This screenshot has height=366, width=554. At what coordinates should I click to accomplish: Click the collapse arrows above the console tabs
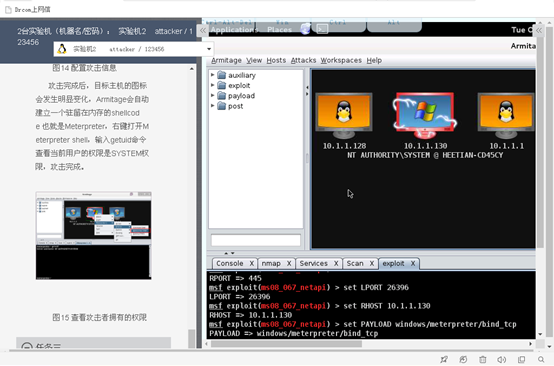[229, 253]
